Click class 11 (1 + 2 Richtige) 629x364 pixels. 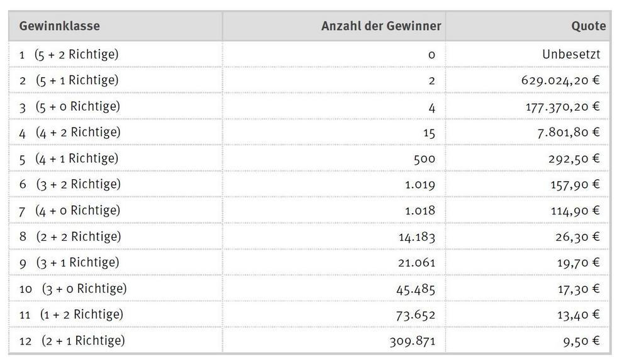click(72, 315)
